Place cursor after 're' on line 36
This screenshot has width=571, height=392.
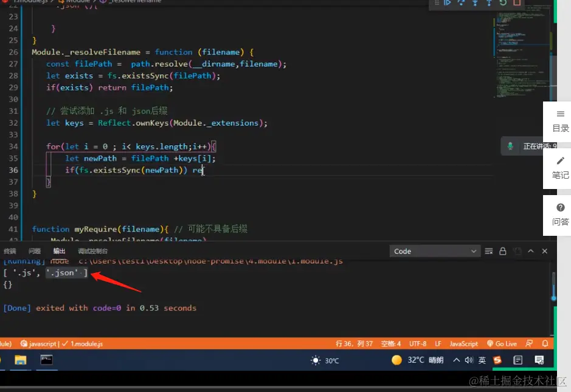click(202, 170)
